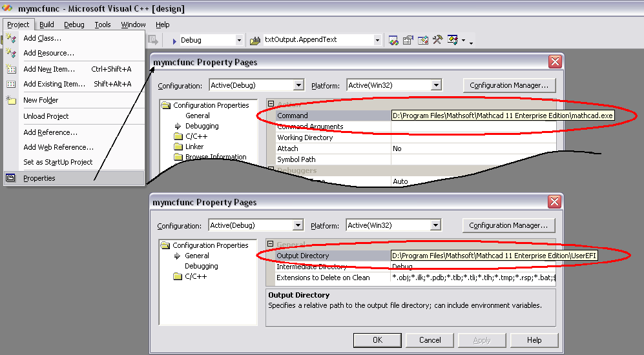This screenshot has width=644, height=355.
Task: Click the Toolbox hammer and wrench icon
Action: [438, 40]
